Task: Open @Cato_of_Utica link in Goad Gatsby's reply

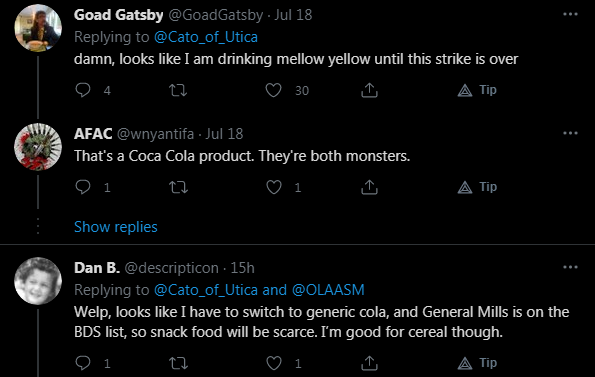Action: [206, 37]
